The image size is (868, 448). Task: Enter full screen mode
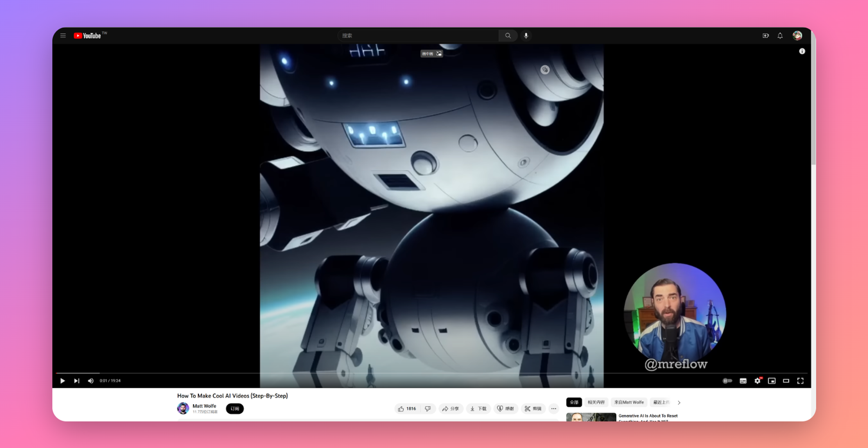800,381
